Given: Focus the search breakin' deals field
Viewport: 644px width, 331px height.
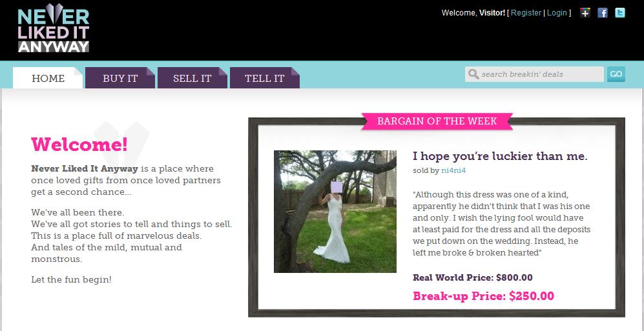Looking at the screenshot, I should click(x=534, y=74).
